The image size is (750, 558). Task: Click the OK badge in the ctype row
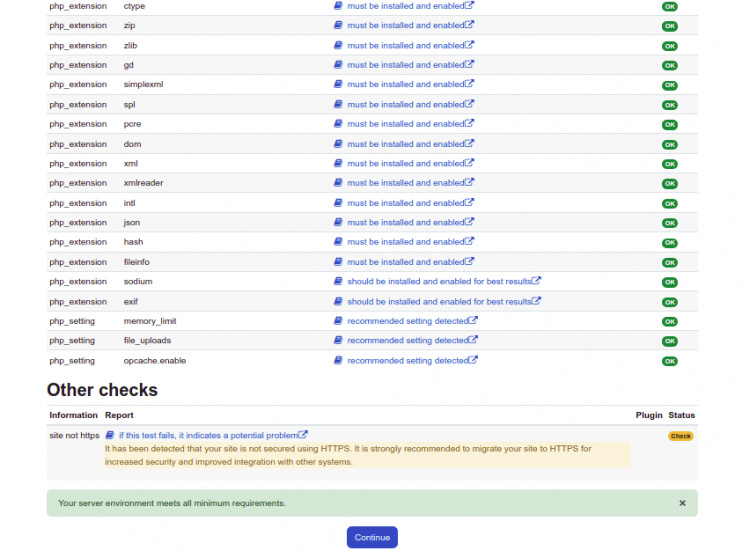670,6
